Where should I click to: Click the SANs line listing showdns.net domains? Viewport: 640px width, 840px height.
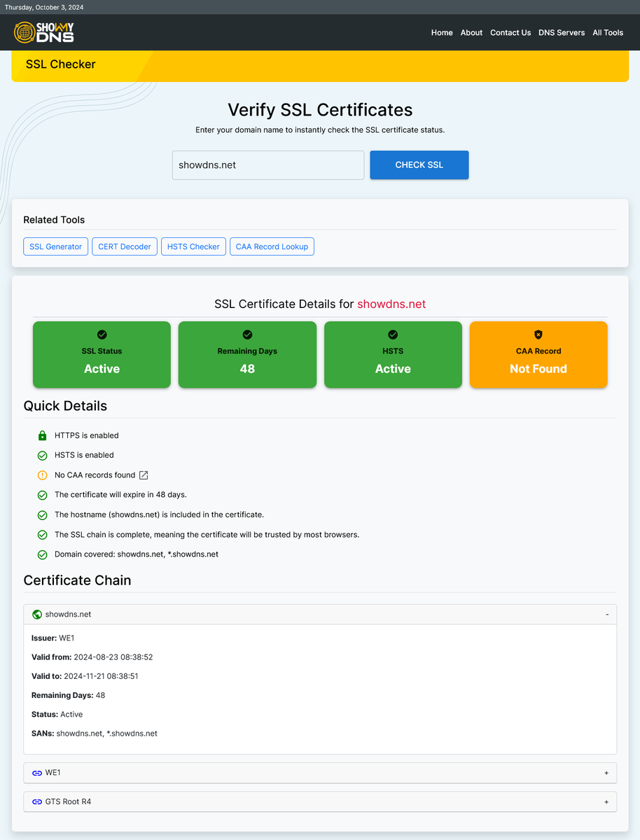[95, 734]
